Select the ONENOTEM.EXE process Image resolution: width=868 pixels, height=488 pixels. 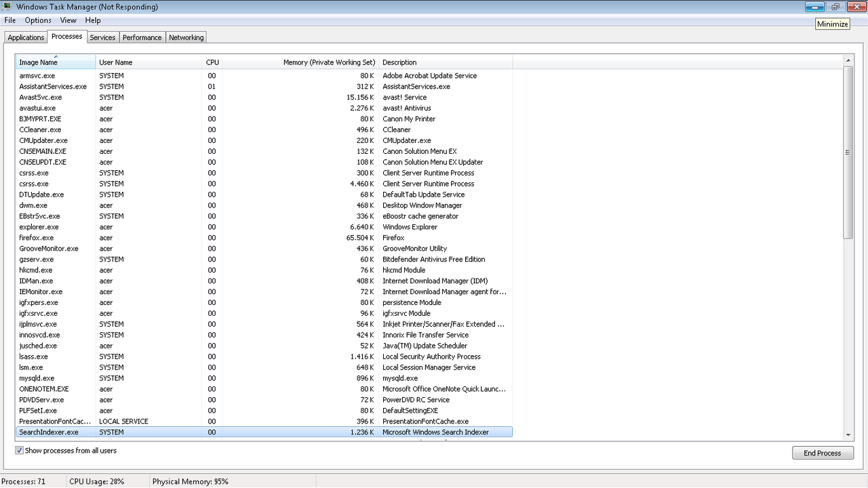tap(264, 389)
